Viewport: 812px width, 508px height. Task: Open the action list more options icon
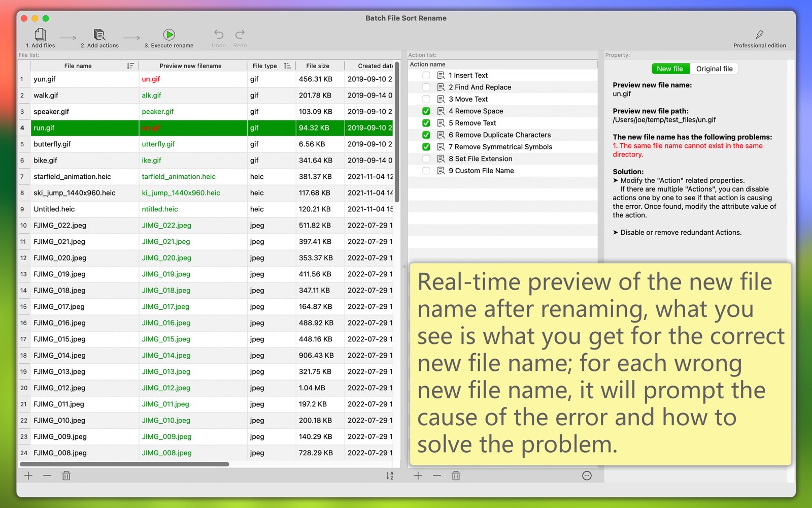pyautogui.click(x=587, y=475)
